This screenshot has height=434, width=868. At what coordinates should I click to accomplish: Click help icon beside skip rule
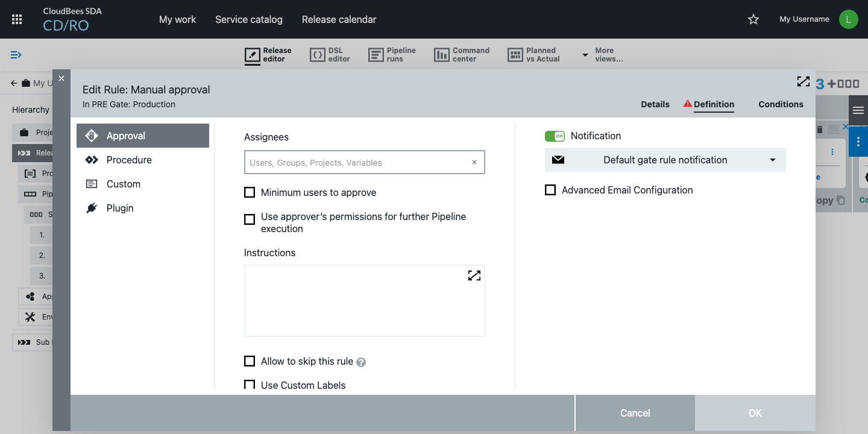361,362
